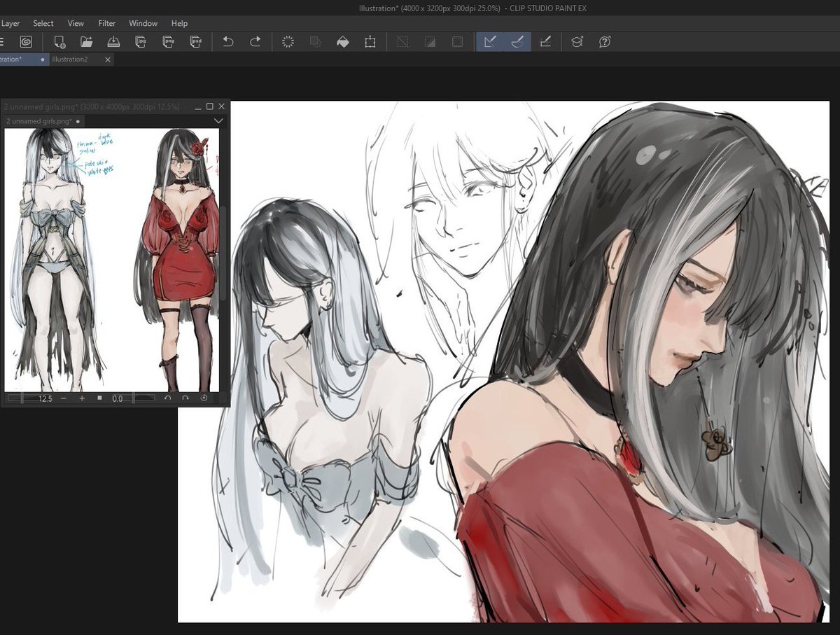Click the 0.0 rotation angle slider
840x635 pixels.
pyautogui.click(x=133, y=398)
